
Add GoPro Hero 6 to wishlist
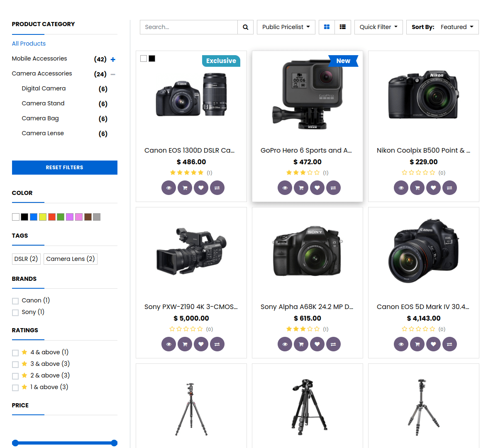317,187
